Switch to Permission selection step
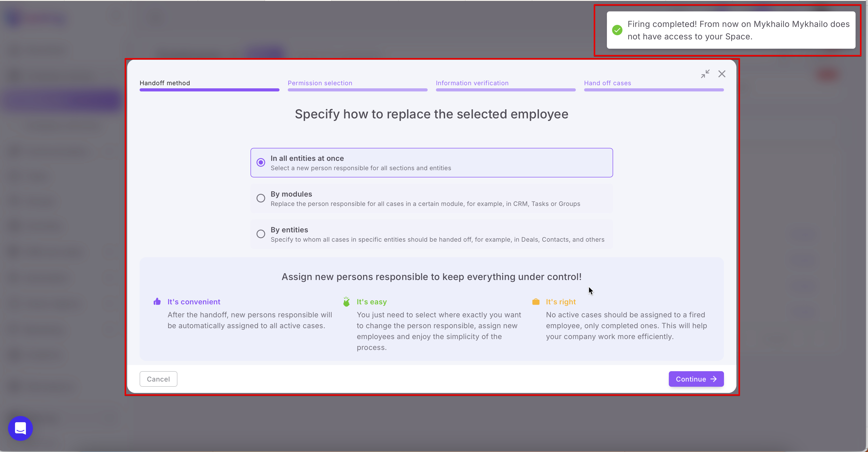The height and width of the screenshot is (452, 868). coord(319,83)
